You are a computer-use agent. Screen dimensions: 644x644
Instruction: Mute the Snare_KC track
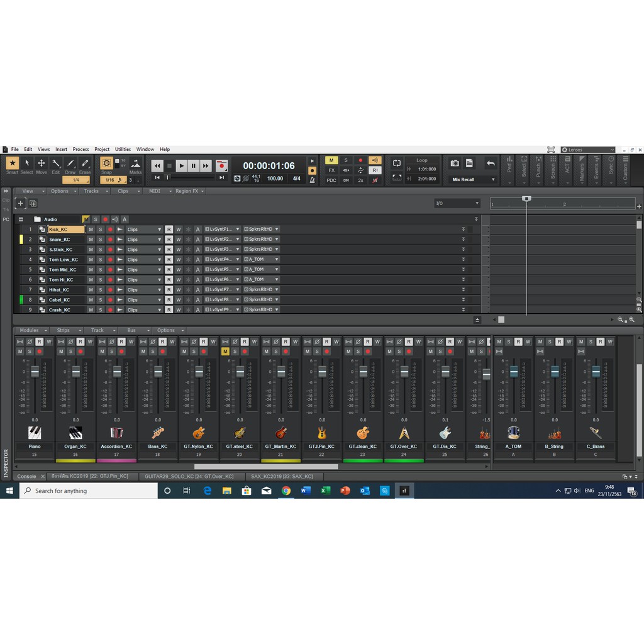pyautogui.click(x=91, y=240)
